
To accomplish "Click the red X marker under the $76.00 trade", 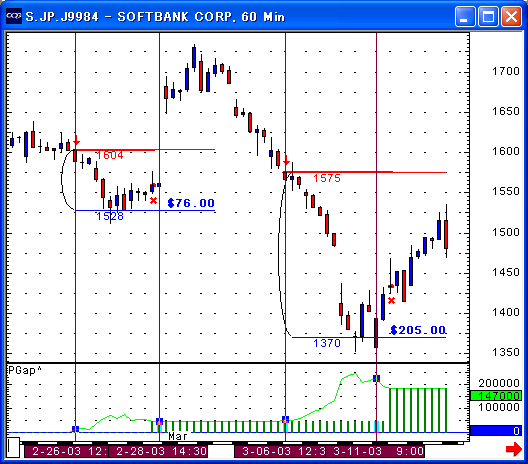I will tap(153, 201).
